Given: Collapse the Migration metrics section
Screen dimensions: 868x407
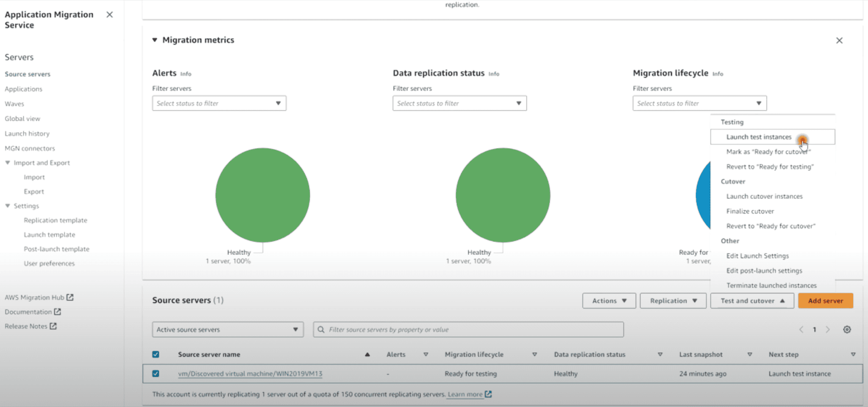Looking at the screenshot, I should point(155,40).
